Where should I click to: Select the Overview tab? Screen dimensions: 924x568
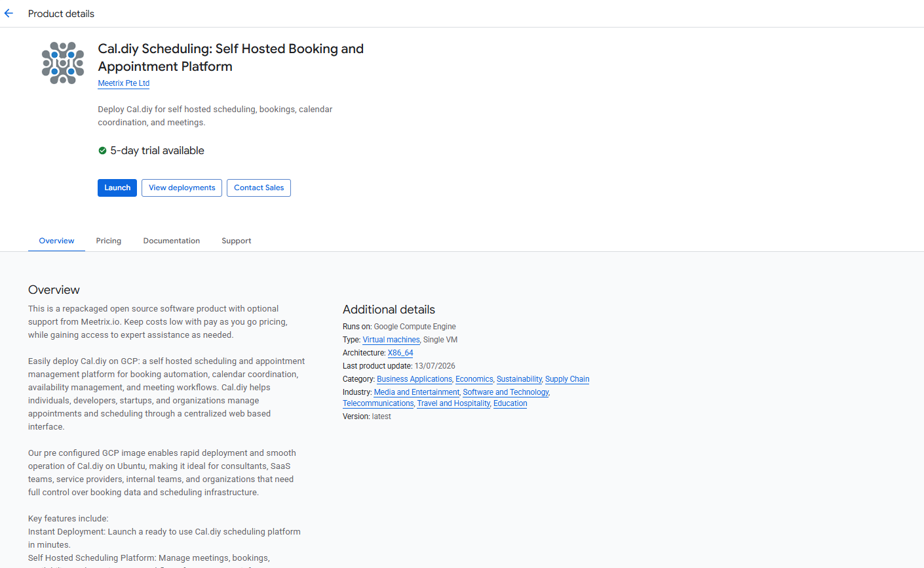56,241
